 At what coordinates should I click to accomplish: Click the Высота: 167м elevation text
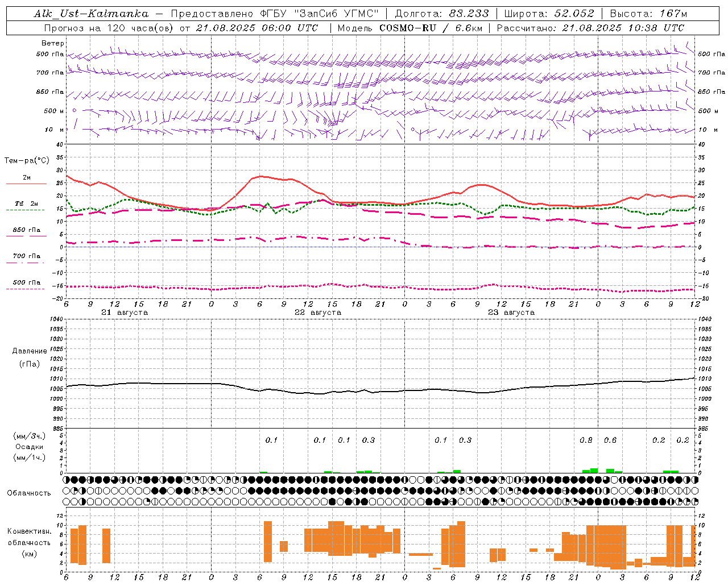point(648,14)
